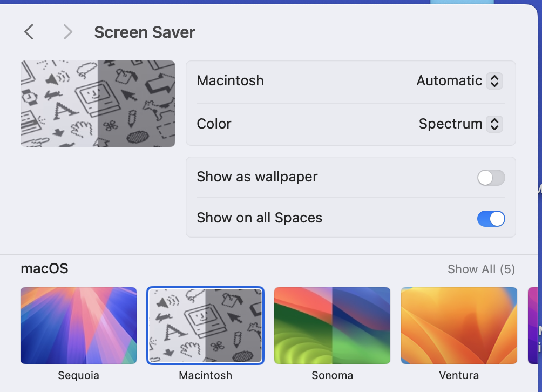This screenshot has height=392, width=542.
Task: Click the Show on all Spaces label
Action: click(260, 218)
